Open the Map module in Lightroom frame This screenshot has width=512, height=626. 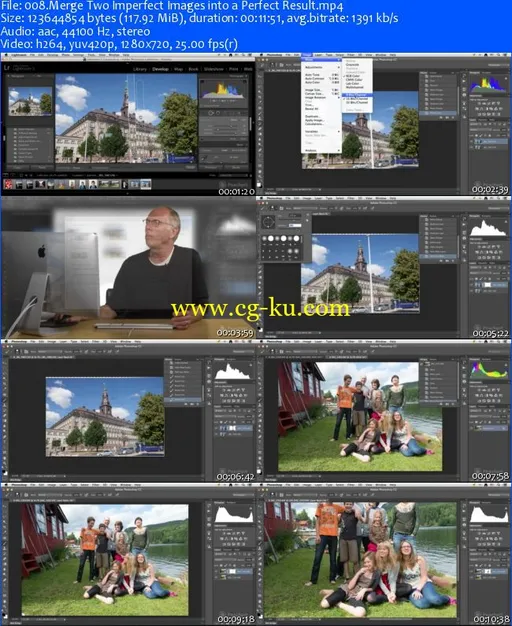(x=178, y=69)
